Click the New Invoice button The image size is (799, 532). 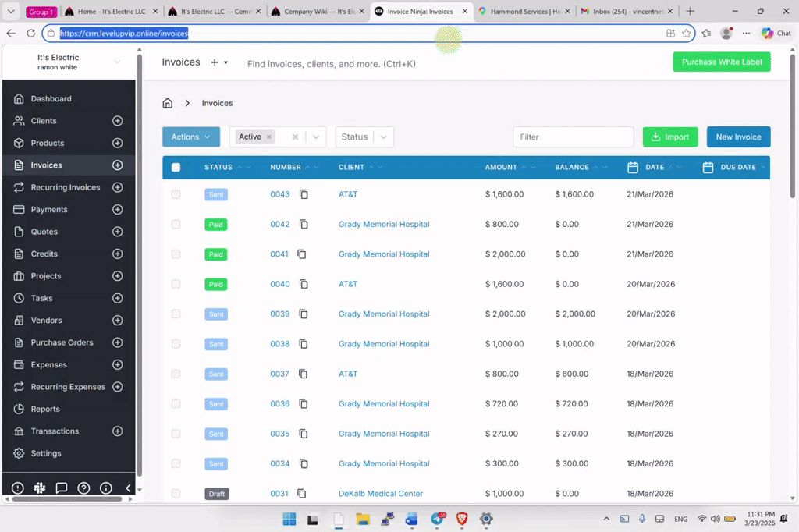(738, 137)
